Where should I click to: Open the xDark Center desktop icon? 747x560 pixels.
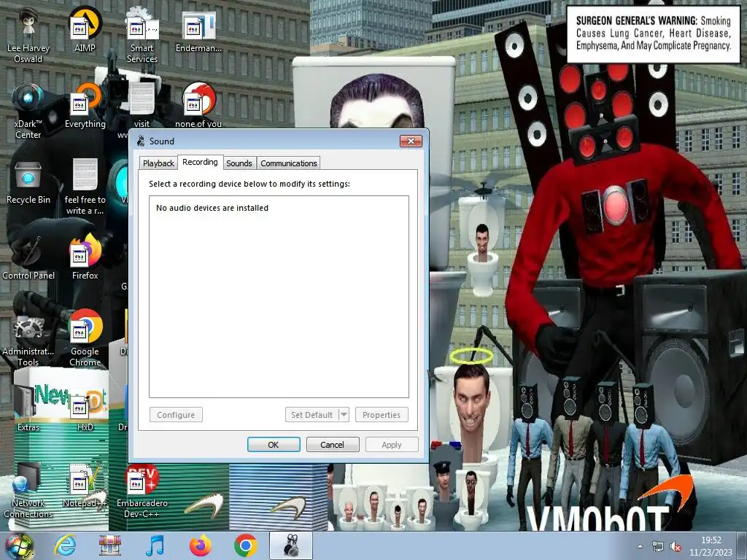click(x=28, y=111)
